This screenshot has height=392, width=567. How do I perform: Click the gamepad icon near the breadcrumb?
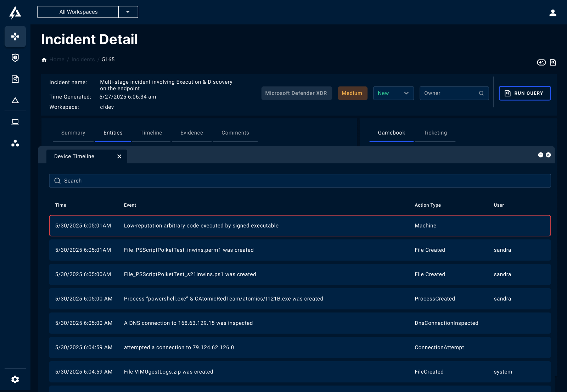(541, 62)
